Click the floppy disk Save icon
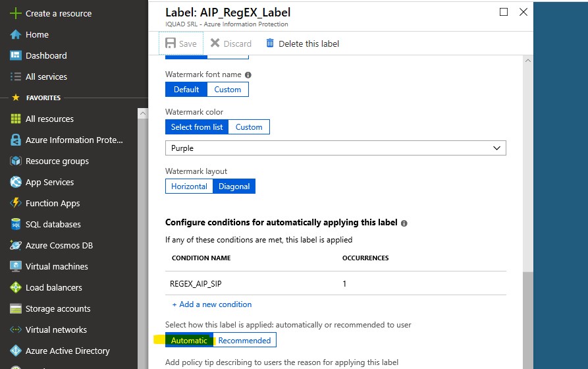Image resolution: width=588 pixels, height=369 pixels. click(x=171, y=43)
